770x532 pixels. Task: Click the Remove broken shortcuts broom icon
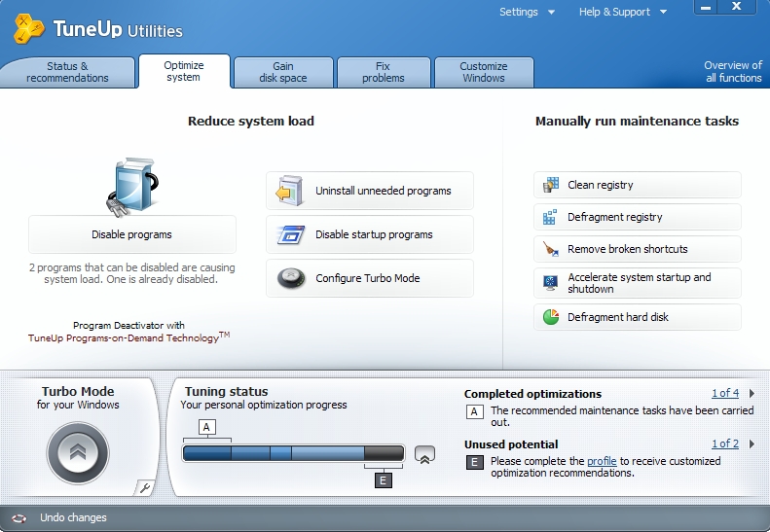[551, 249]
